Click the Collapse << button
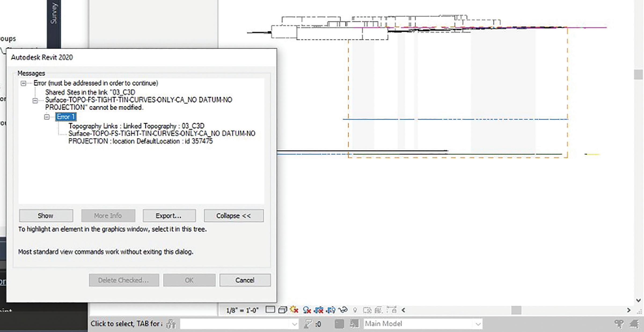 [x=234, y=216]
